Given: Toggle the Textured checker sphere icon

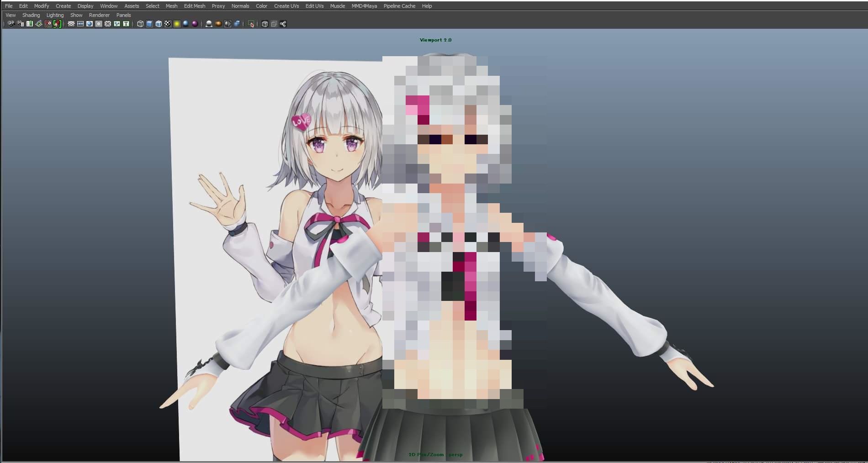Looking at the screenshot, I should (168, 24).
